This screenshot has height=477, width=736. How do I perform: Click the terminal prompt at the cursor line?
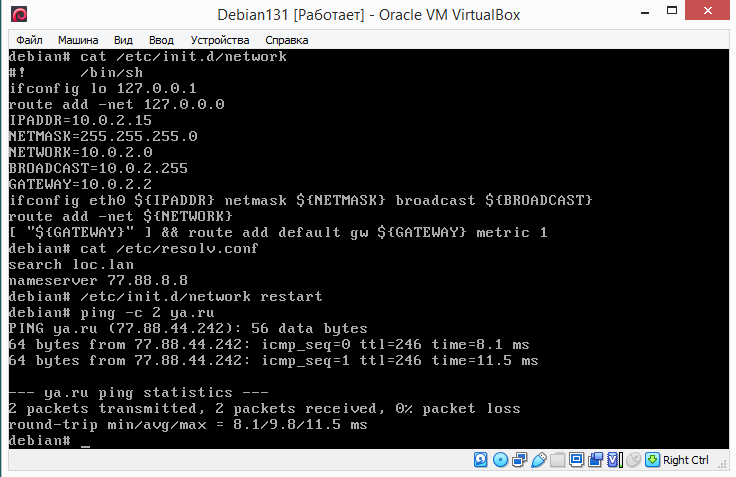tap(85, 440)
